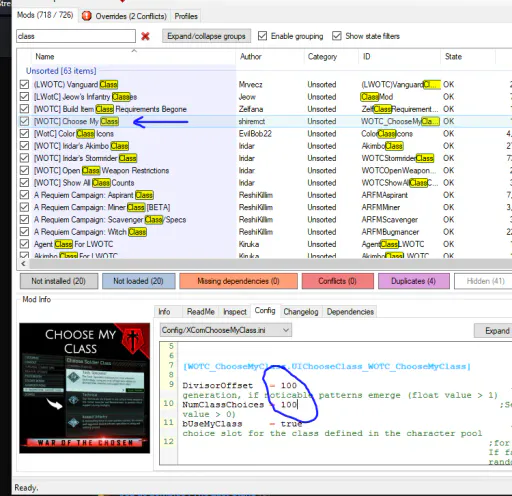Image resolution: width=512 pixels, height=496 pixels.
Task: Click the mod search input field
Action: pos(76,36)
